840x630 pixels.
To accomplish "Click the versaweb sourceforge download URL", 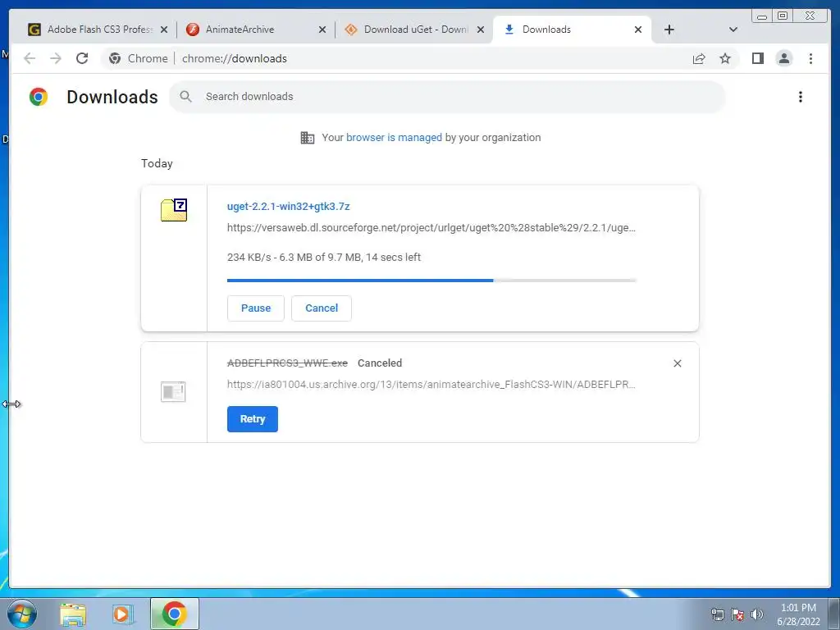I will pos(431,228).
